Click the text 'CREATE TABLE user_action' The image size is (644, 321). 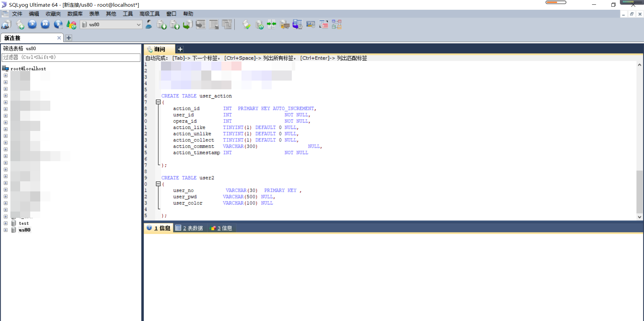197,96
